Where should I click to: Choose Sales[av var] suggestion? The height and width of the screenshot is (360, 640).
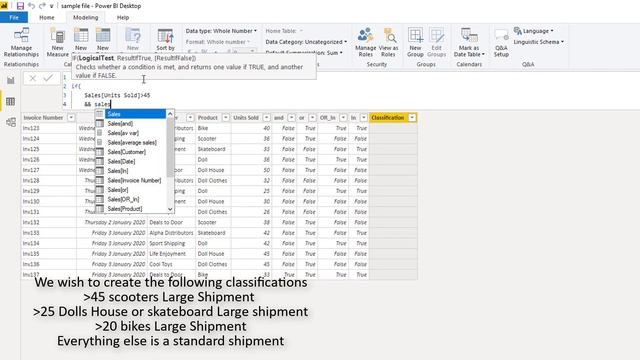pos(131,133)
